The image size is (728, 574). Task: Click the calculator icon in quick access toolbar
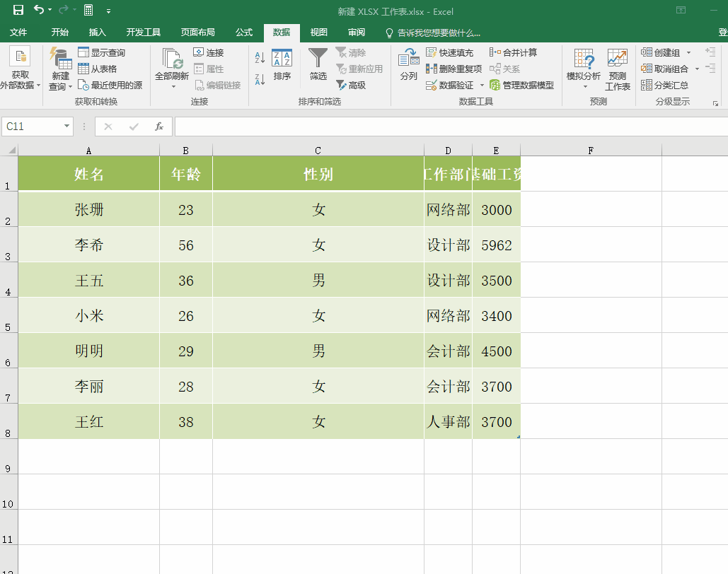pyautogui.click(x=88, y=10)
